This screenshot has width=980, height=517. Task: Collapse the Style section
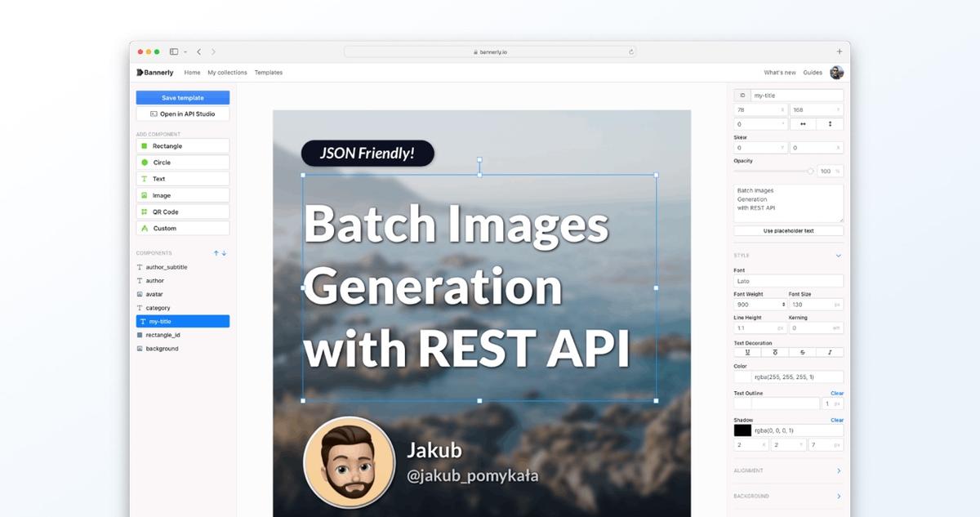(837, 255)
